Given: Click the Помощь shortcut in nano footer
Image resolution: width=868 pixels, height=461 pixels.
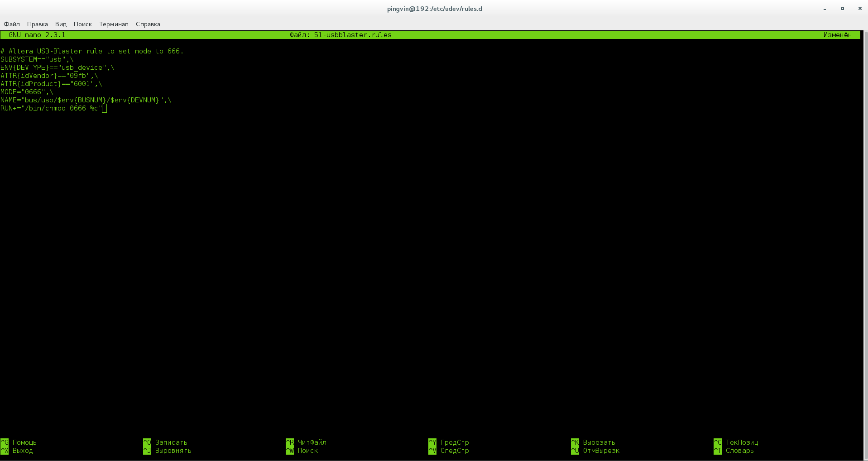Looking at the screenshot, I should coord(24,442).
